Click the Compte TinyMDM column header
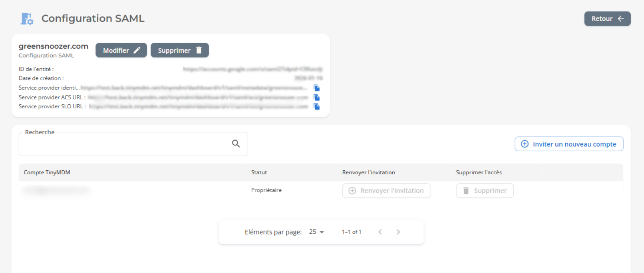This screenshot has width=644, height=273. coord(47,172)
